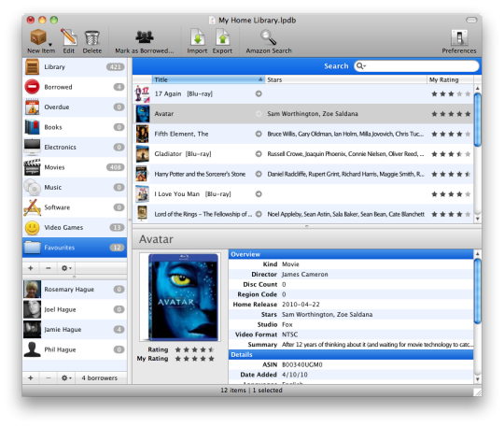Sort by the Stars column header
This screenshot has height=427, width=504.
pos(346,79)
